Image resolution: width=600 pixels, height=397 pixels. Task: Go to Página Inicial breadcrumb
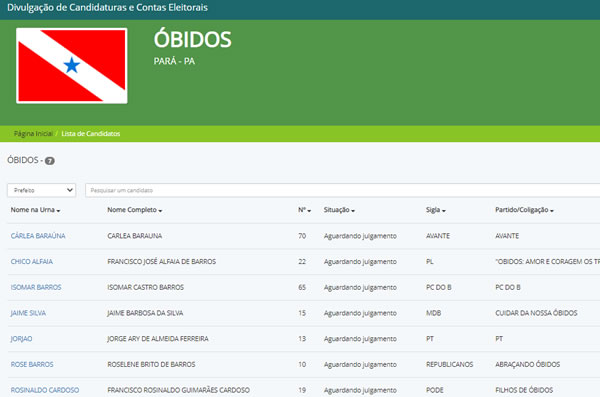pyautogui.click(x=33, y=134)
